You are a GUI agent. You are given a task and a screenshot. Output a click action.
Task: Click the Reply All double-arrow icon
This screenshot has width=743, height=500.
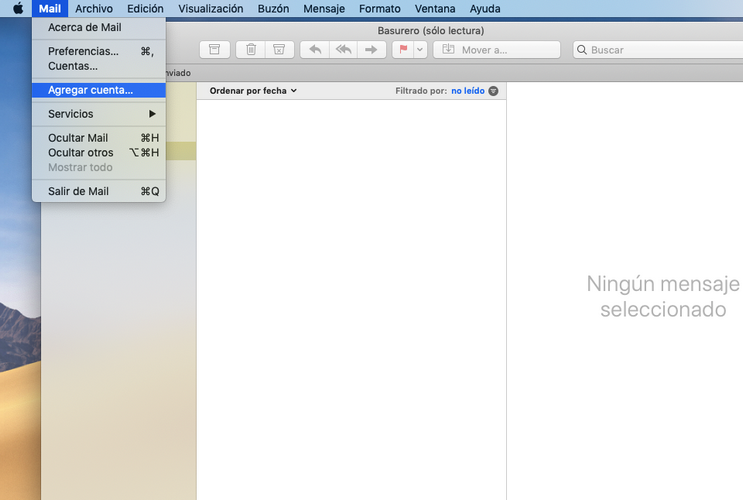(x=343, y=49)
